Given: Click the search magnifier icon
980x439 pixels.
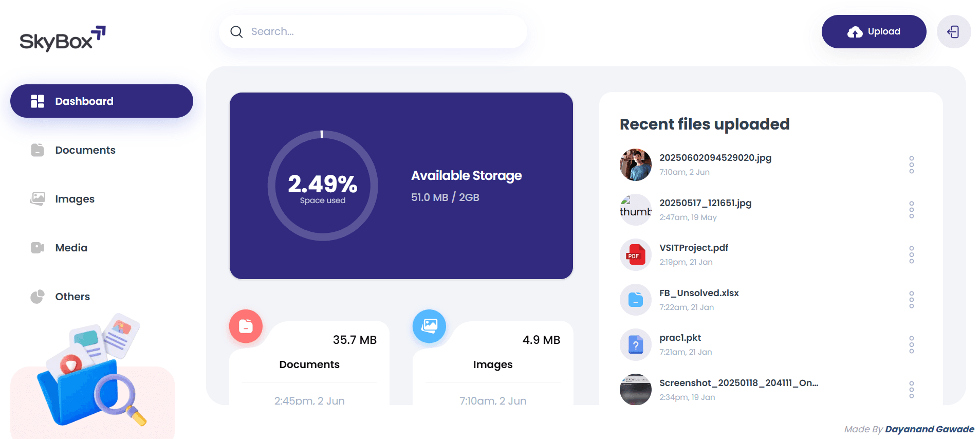Looking at the screenshot, I should (236, 32).
